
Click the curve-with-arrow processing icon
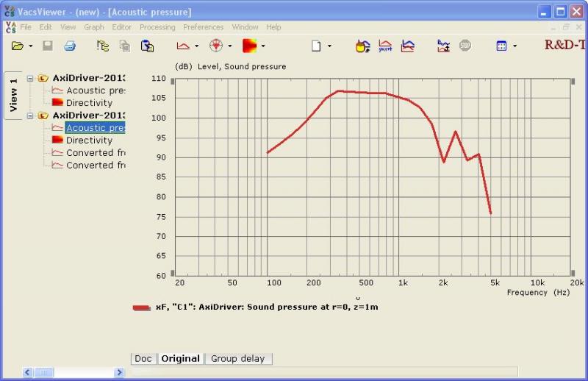point(443,46)
